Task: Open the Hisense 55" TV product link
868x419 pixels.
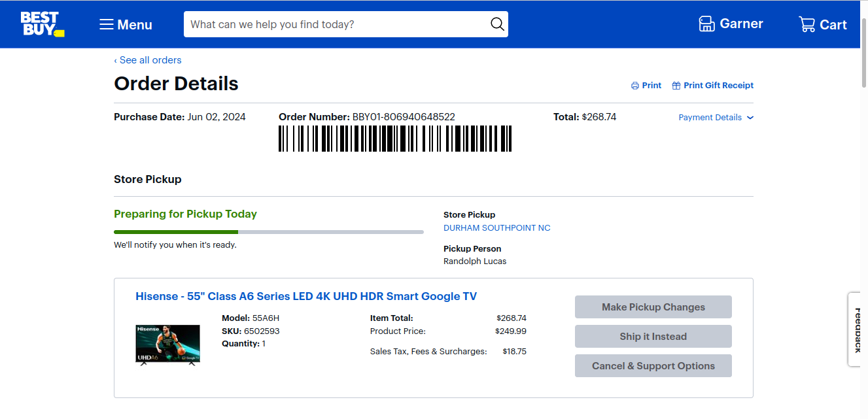Action: click(x=306, y=296)
